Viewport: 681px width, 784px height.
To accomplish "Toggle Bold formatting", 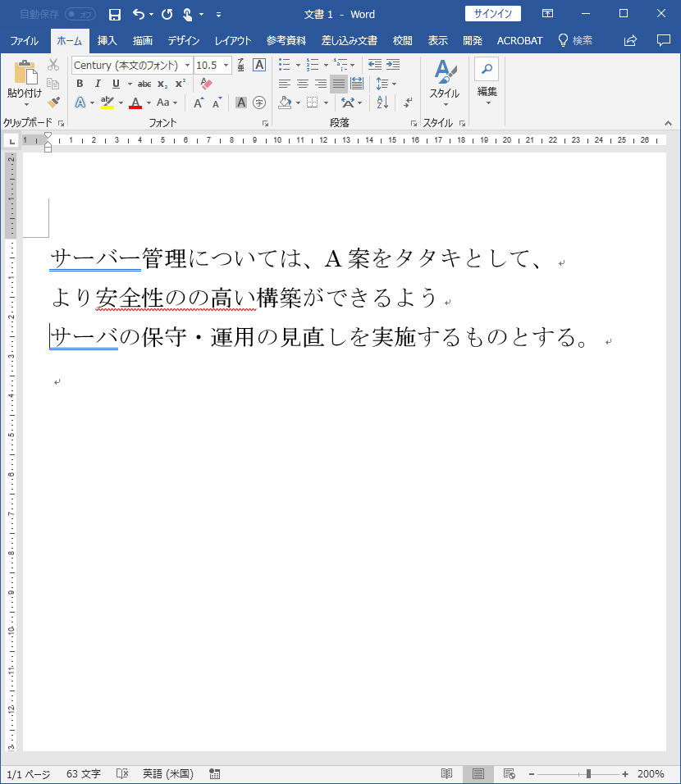I will (80, 84).
